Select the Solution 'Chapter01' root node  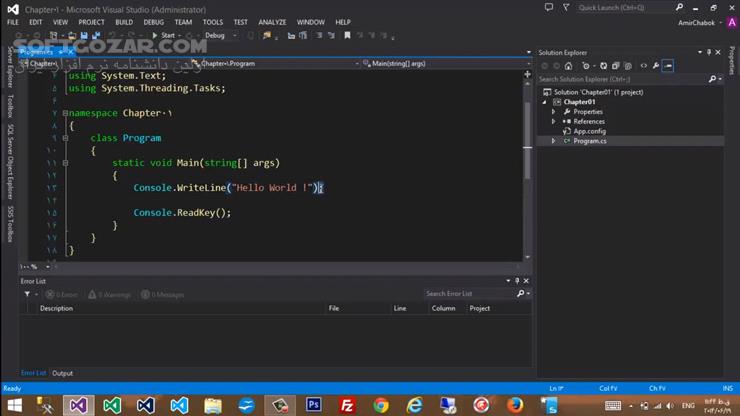pos(598,92)
